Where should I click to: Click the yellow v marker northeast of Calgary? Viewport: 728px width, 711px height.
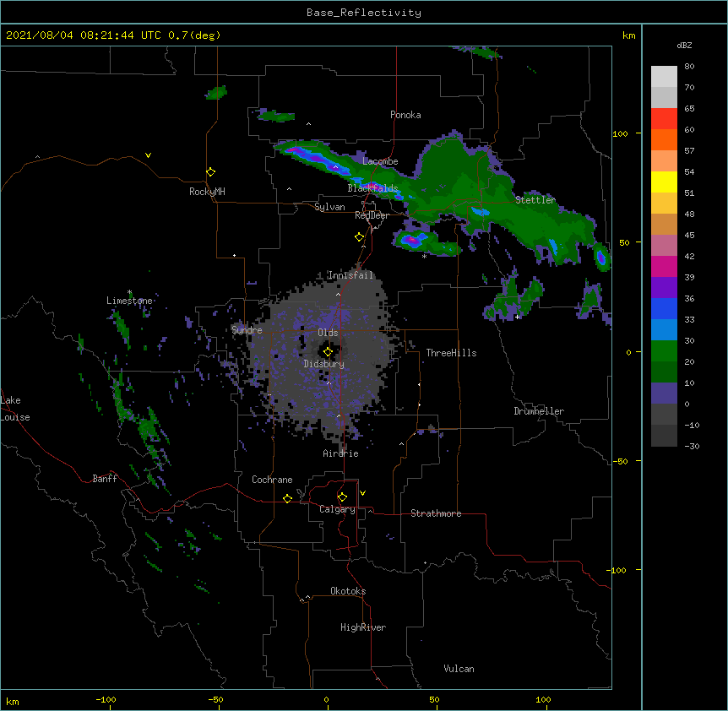tap(362, 493)
